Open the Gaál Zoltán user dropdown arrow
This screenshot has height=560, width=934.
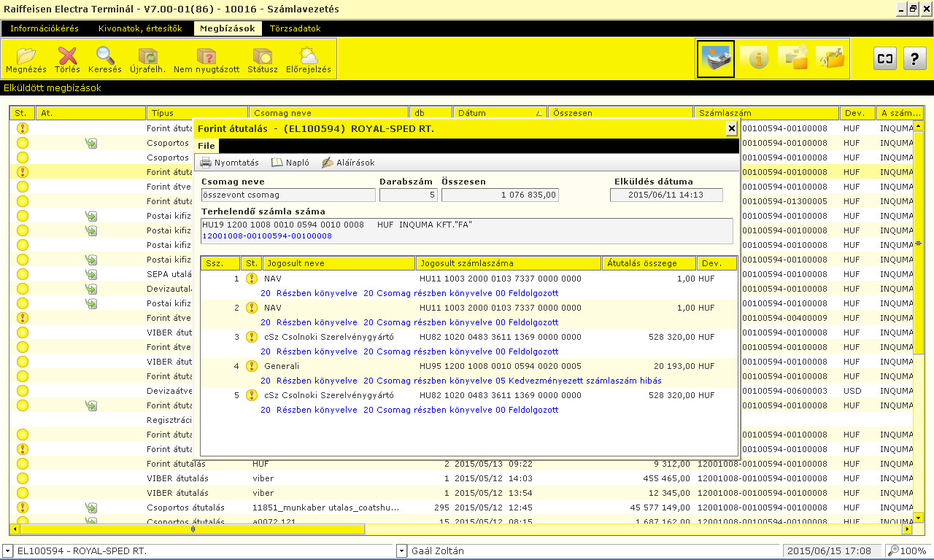click(402, 551)
